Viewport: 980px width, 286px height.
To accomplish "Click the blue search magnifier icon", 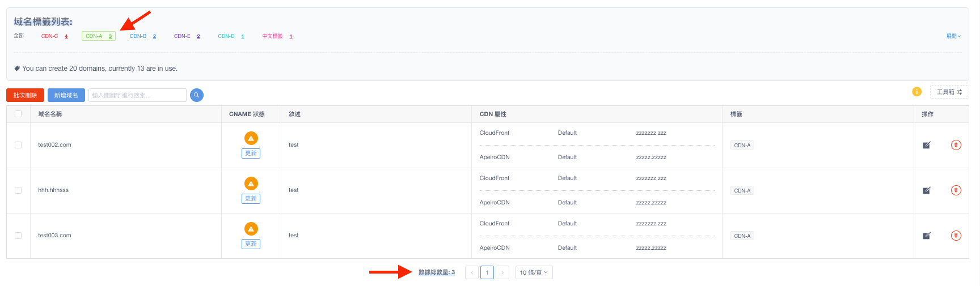I will [x=196, y=95].
